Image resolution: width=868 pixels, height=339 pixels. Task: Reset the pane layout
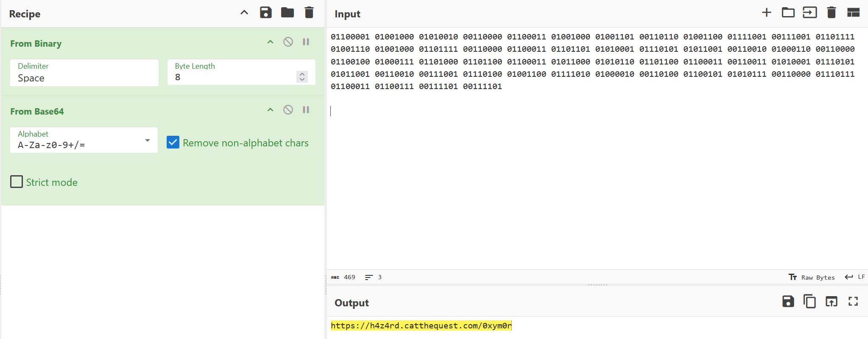[853, 13]
